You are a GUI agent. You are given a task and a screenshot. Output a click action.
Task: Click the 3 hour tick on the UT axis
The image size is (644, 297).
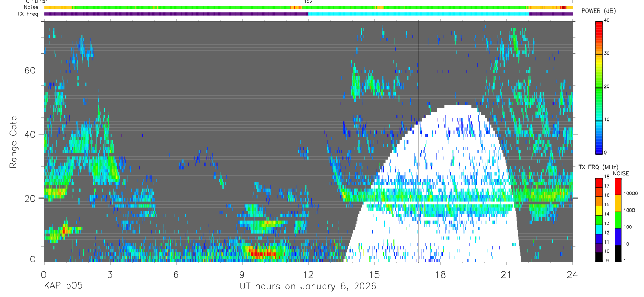pyautogui.click(x=110, y=274)
